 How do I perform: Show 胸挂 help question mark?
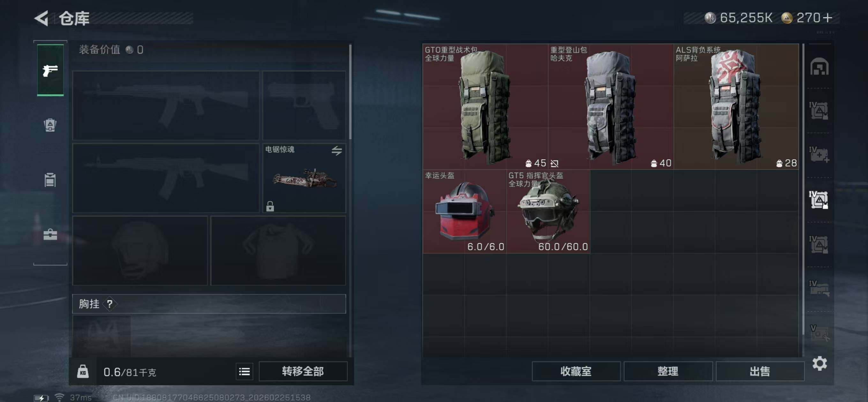[x=109, y=304]
